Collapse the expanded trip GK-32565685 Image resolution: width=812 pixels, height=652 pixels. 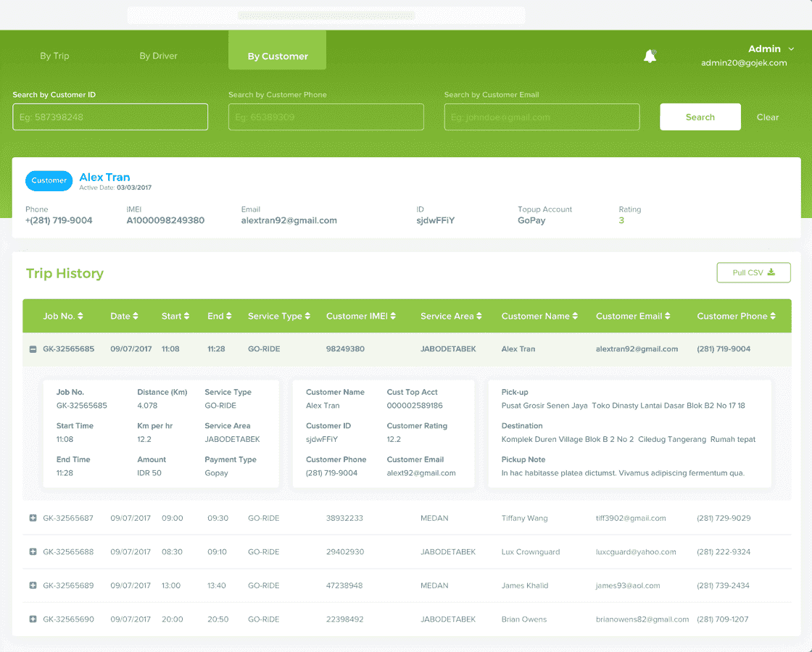33,348
